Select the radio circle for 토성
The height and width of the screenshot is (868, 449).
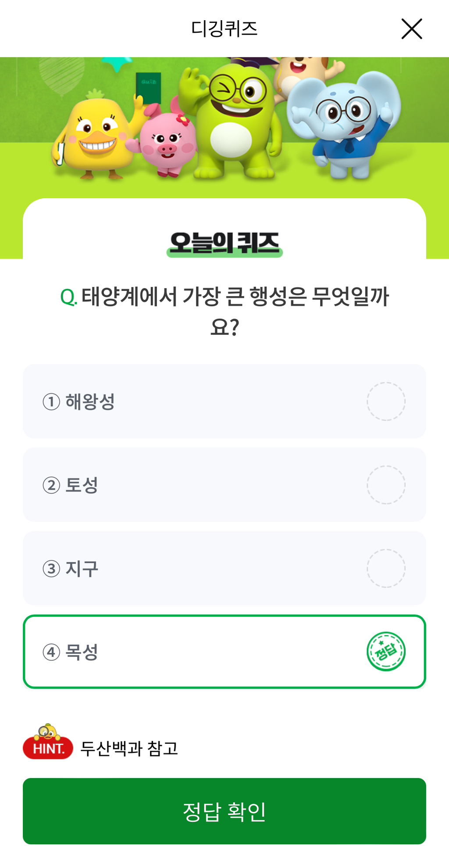386,484
